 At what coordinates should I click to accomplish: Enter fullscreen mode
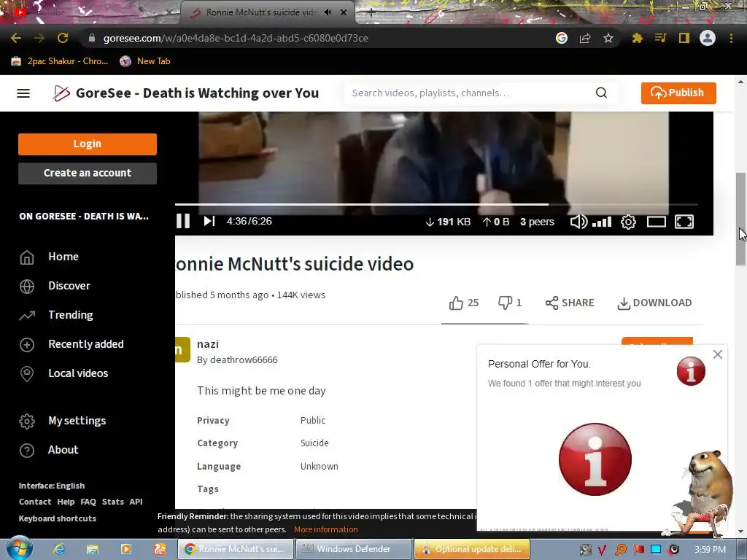pyautogui.click(x=684, y=222)
